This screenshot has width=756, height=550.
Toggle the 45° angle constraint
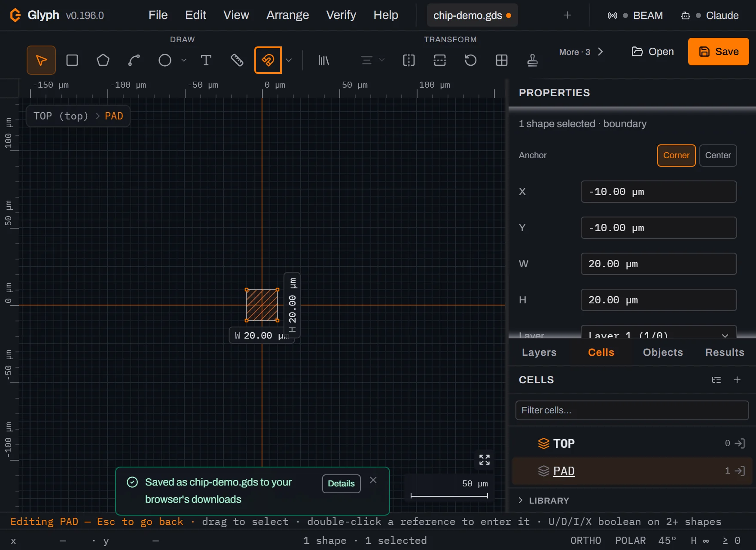pyautogui.click(x=667, y=541)
